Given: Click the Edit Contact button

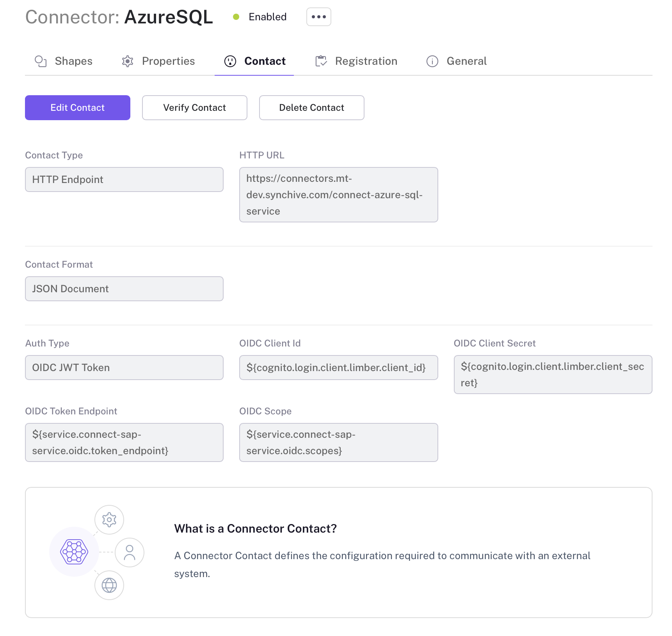Looking at the screenshot, I should [78, 108].
